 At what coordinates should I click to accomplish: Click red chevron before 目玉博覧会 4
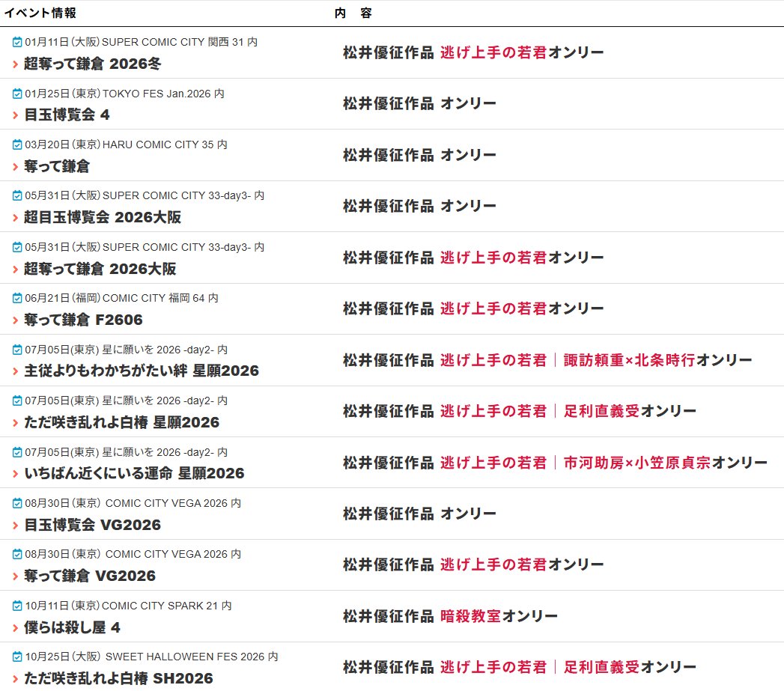tap(16, 115)
